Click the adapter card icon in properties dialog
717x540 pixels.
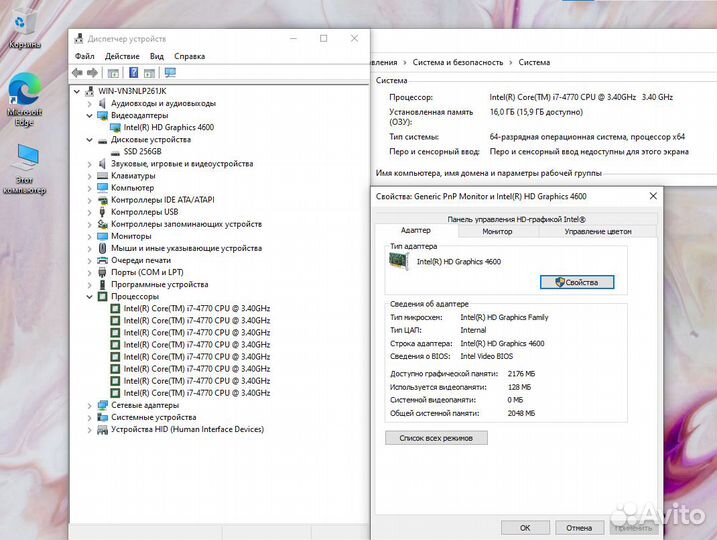(399, 261)
